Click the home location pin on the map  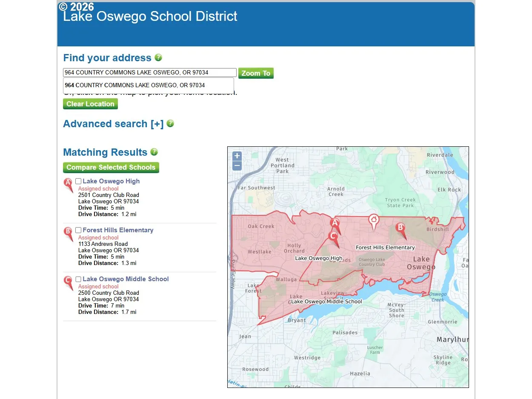[374, 222]
